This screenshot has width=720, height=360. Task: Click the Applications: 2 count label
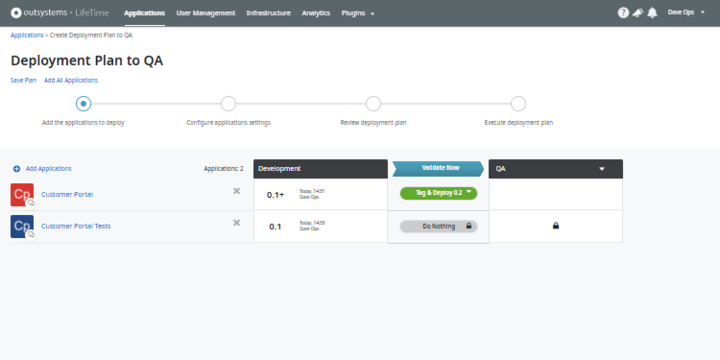click(x=224, y=169)
